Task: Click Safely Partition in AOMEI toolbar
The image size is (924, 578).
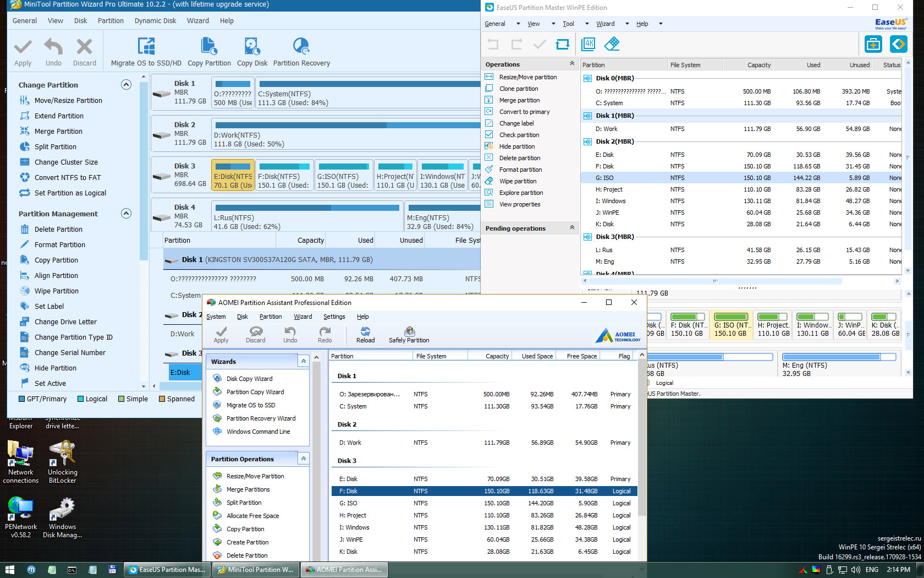Action: coord(409,335)
